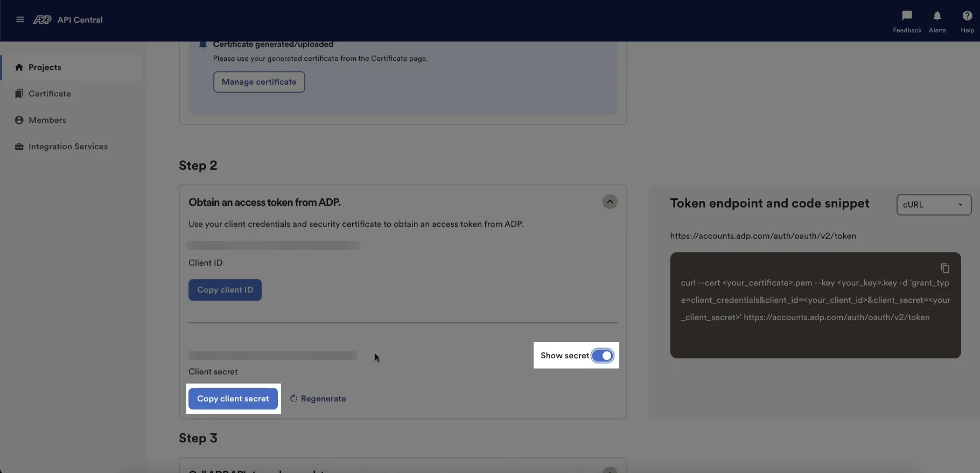980x473 pixels.
Task: Toggle the Show secret switch
Action: point(603,356)
